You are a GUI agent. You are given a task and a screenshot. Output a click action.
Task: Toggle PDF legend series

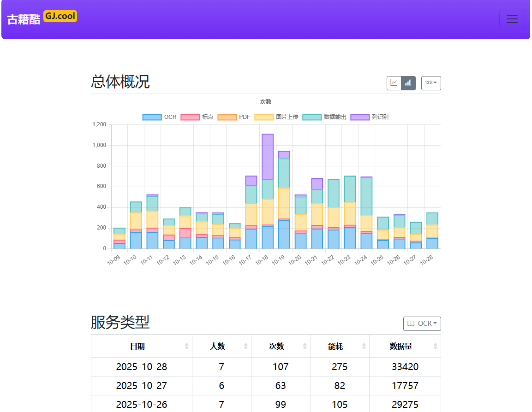point(234,117)
